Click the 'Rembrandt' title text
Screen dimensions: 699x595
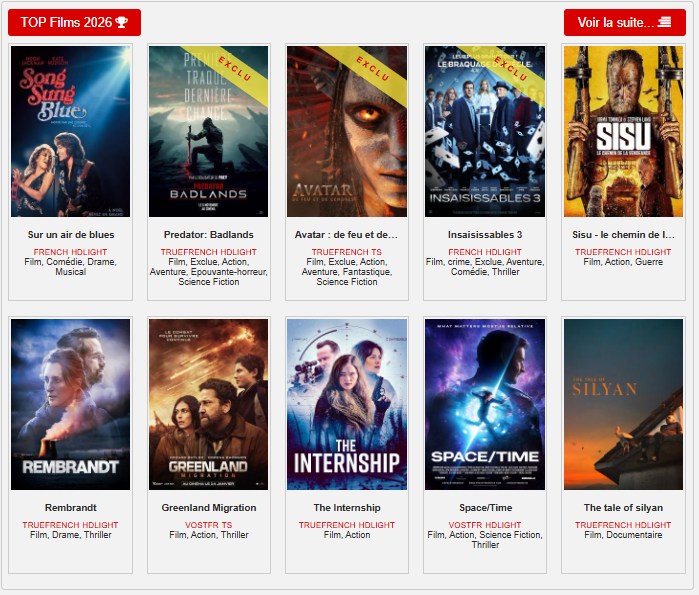[x=70, y=508]
